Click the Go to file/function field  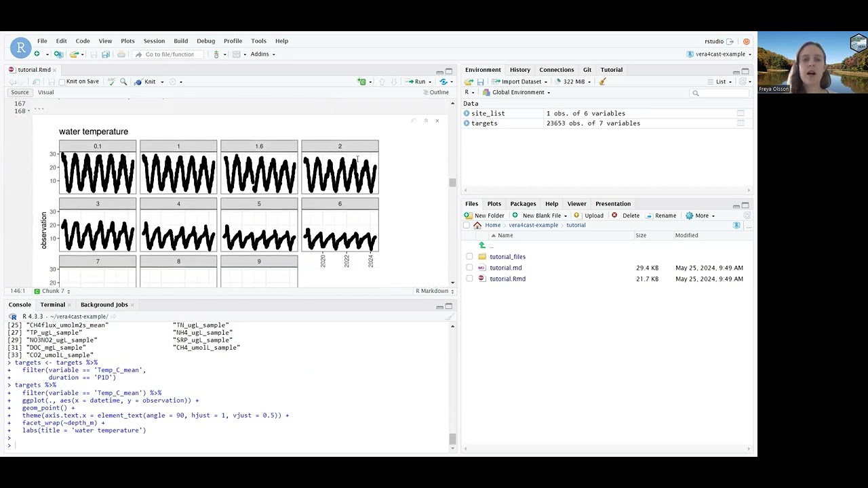click(x=170, y=54)
